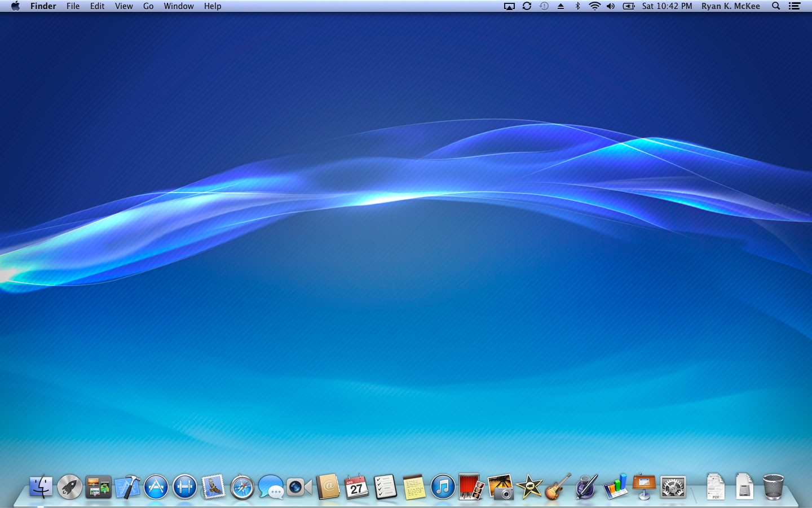Expand the Ryan K. McKee user menu
The image size is (812, 508).
tap(730, 6)
